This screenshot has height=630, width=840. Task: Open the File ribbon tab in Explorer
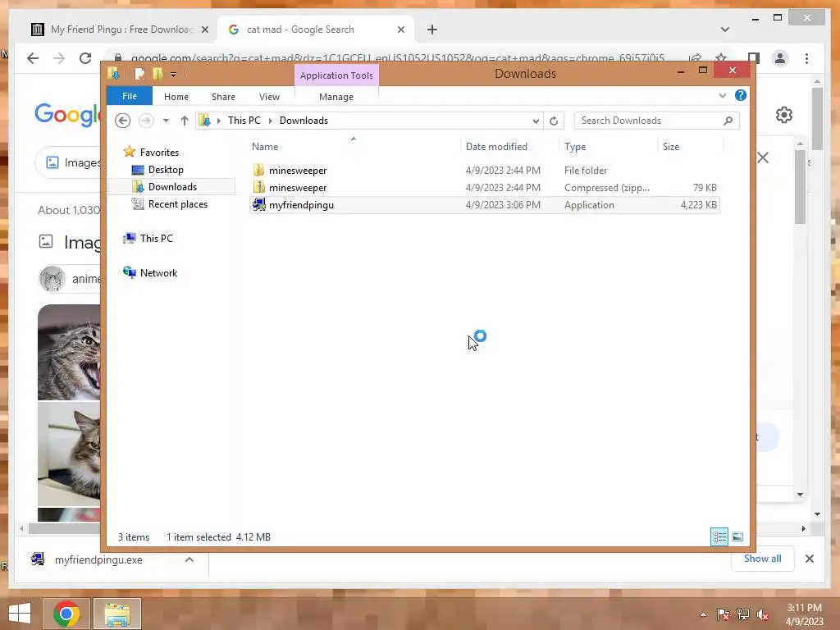130,97
